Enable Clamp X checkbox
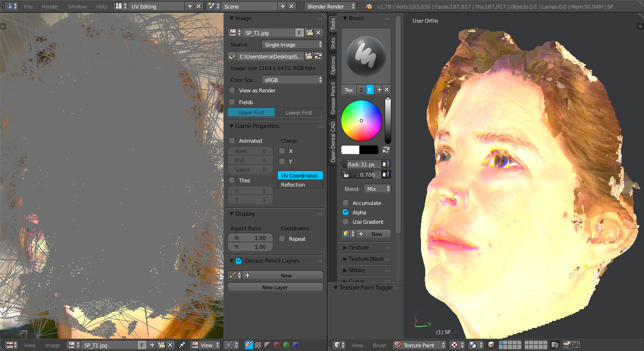This screenshot has height=351, width=644. [x=282, y=151]
